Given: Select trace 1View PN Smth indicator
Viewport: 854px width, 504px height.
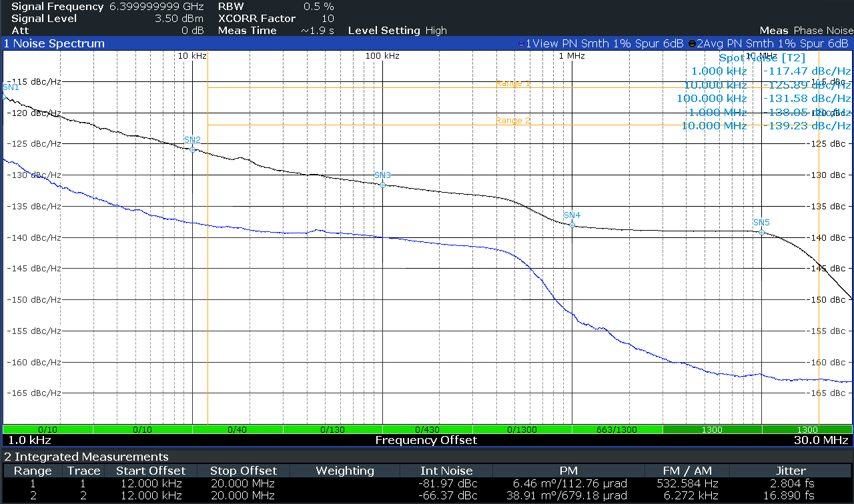Looking at the screenshot, I should (600, 43).
